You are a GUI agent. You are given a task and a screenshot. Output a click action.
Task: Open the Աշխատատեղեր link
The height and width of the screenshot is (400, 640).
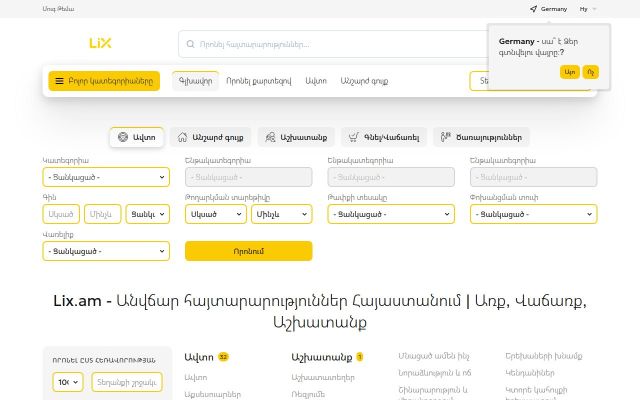pyautogui.click(x=323, y=378)
